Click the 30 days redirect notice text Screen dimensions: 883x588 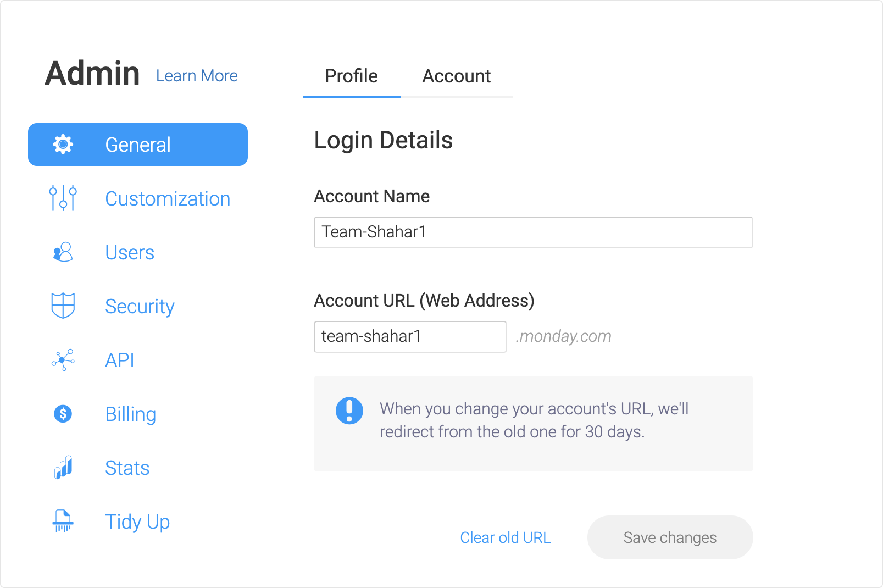click(x=534, y=420)
